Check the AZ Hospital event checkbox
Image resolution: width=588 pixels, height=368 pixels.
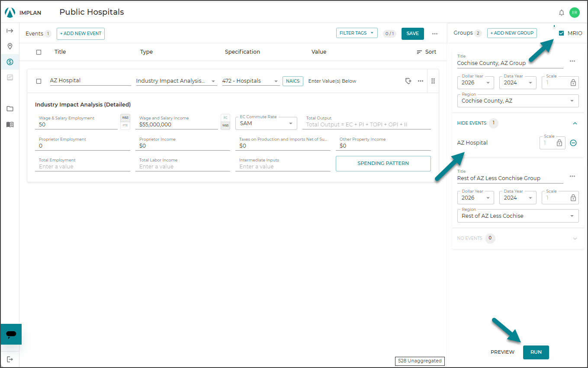coord(39,81)
